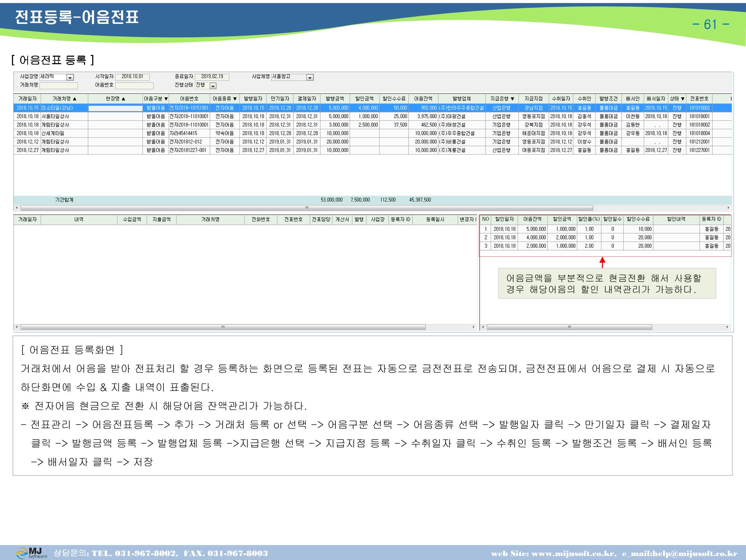Click the upper grid scroll-left arrow
746x560 pixels.
pos(17,208)
